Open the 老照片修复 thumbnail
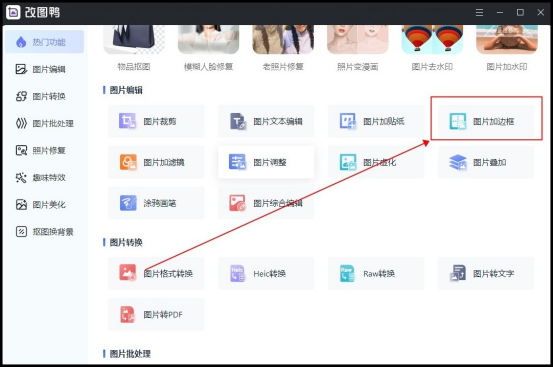The width and height of the screenshot is (553, 367). coord(283,39)
